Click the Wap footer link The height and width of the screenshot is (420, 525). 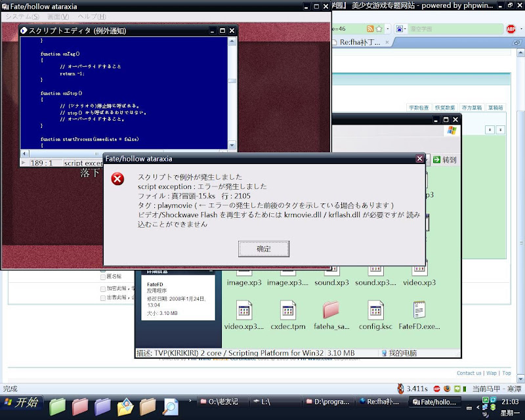pos(492,373)
